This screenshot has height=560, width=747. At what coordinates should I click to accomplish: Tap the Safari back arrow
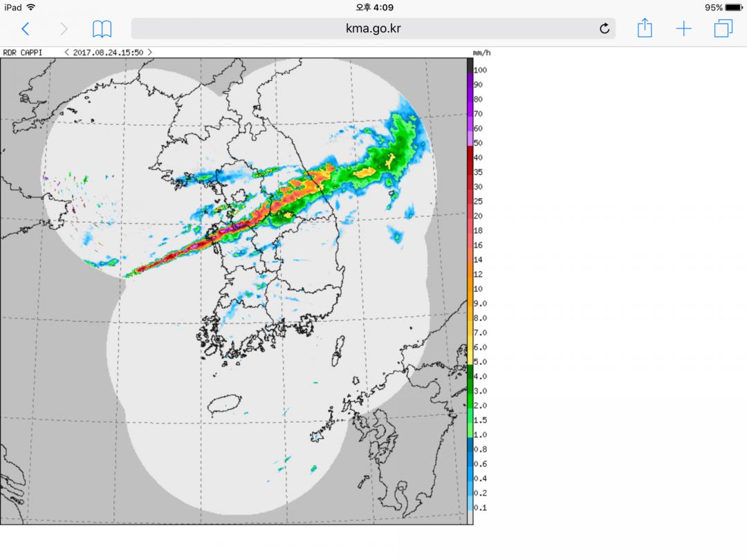click(x=26, y=28)
